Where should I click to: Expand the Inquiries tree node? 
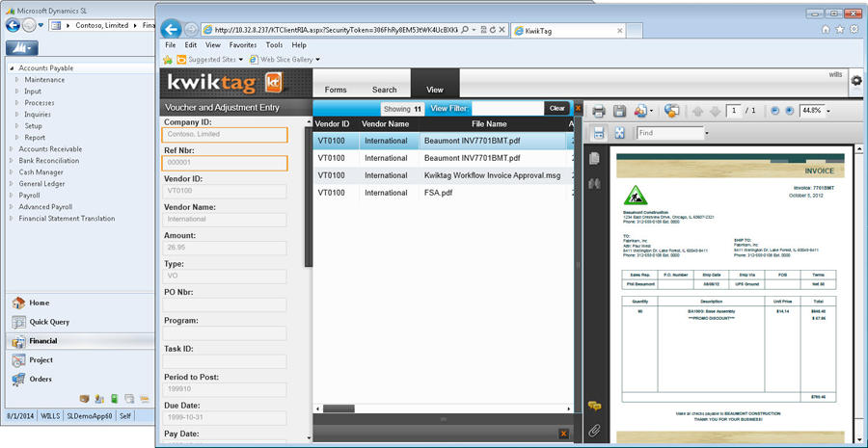tap(16, 115)
